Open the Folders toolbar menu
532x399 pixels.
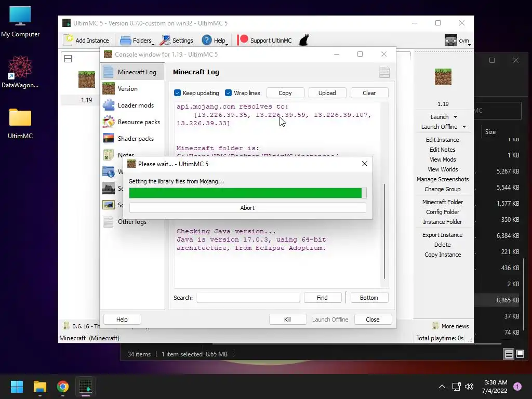[x=137, y=41]
